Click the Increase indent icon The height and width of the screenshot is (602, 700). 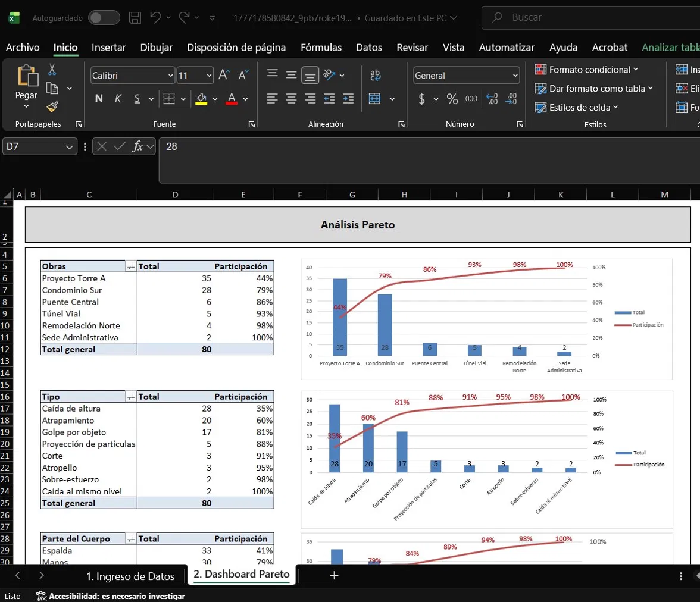(348, 99)
